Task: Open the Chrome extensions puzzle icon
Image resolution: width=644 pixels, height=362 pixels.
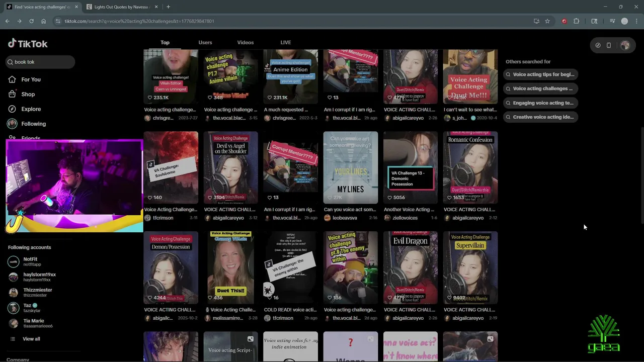Action: click(x=577, y=21)
